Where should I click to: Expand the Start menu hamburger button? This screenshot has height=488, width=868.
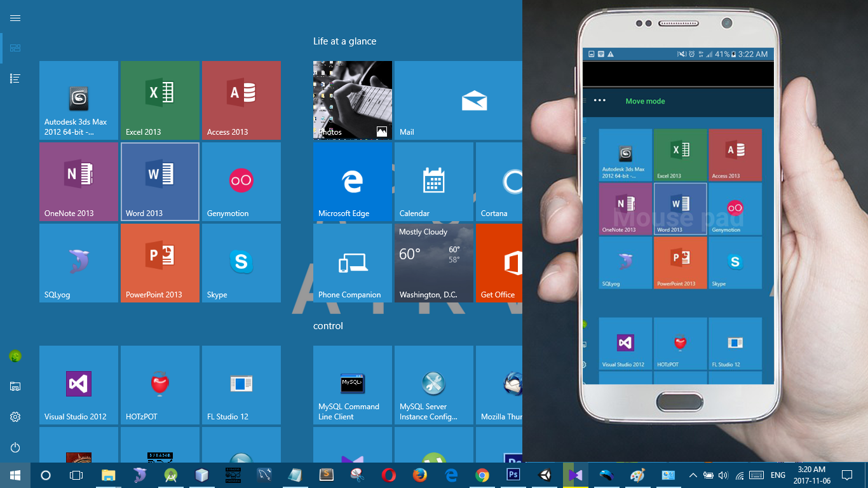pyautogui.click(x=15, y=18)
